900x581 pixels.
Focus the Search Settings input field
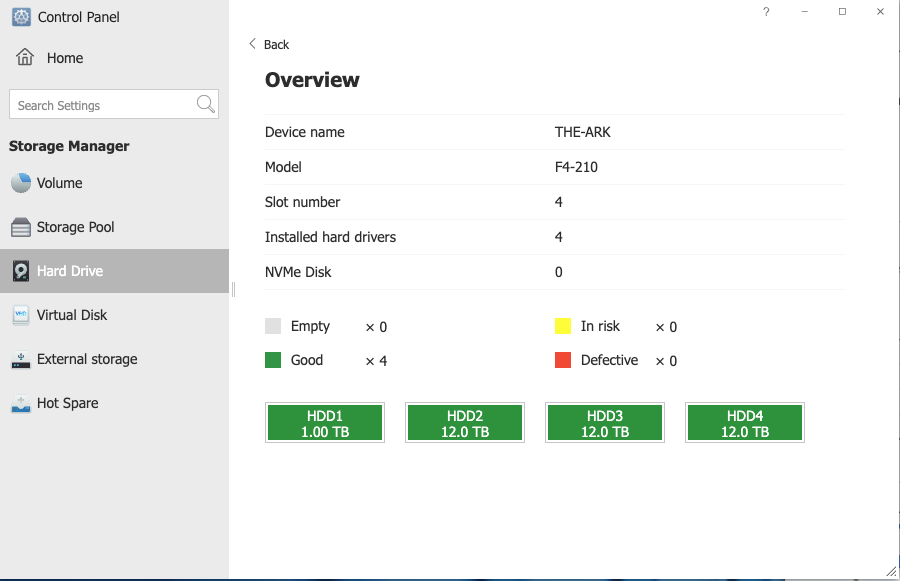pos(114,104)
